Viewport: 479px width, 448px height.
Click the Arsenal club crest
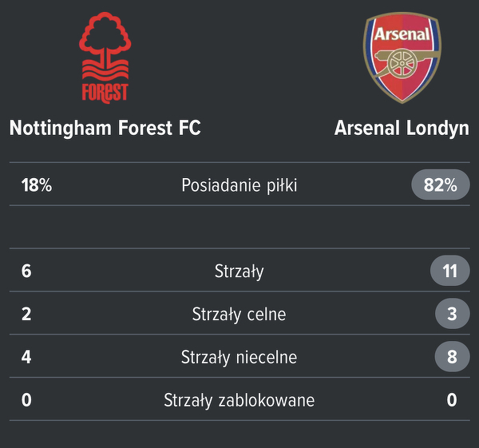point(402,57)
